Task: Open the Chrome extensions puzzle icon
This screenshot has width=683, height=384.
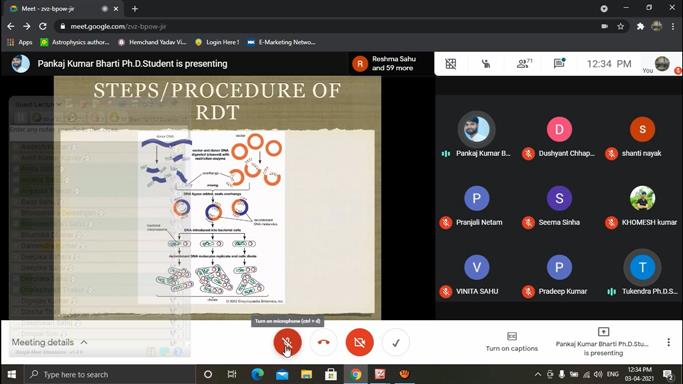Action: [x=640, y=27]
